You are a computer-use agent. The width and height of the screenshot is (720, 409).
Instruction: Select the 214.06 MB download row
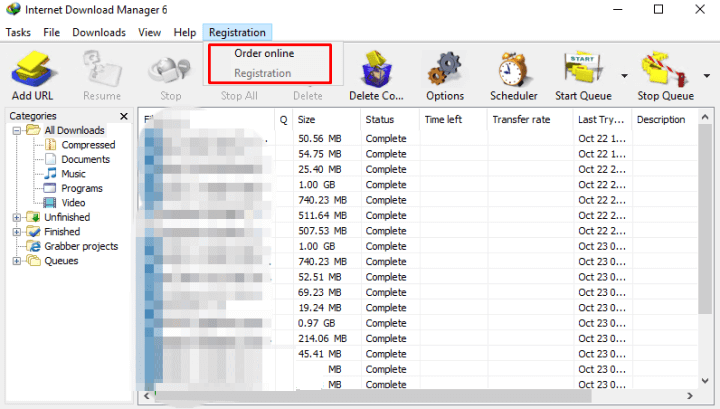point(418,338)
